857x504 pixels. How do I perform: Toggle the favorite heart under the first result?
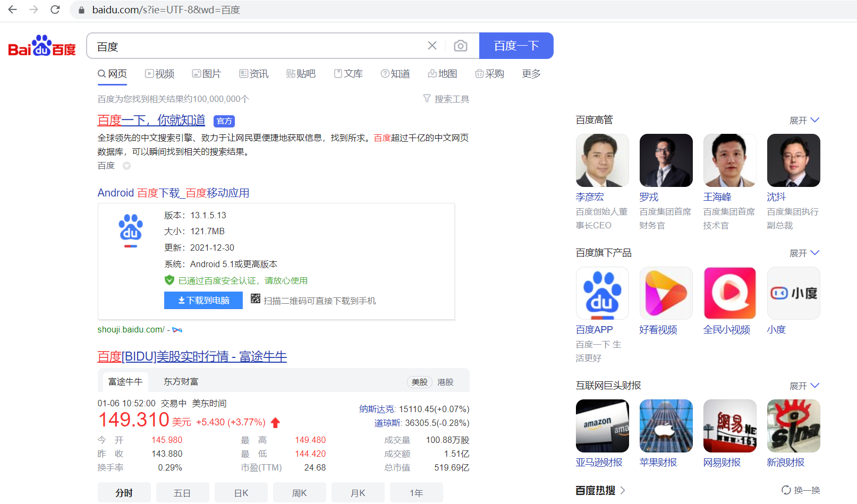(x=126, y=165)
